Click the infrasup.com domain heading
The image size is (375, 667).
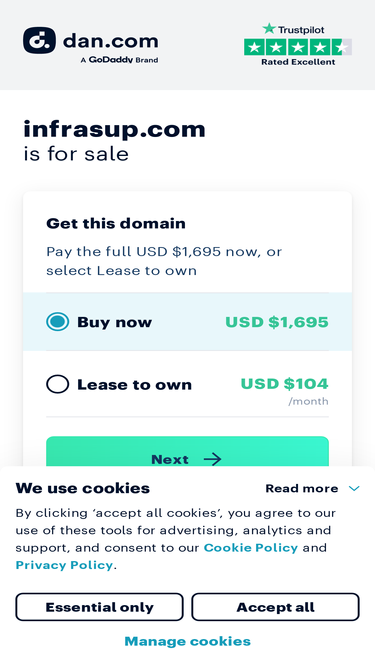(114, 129)
